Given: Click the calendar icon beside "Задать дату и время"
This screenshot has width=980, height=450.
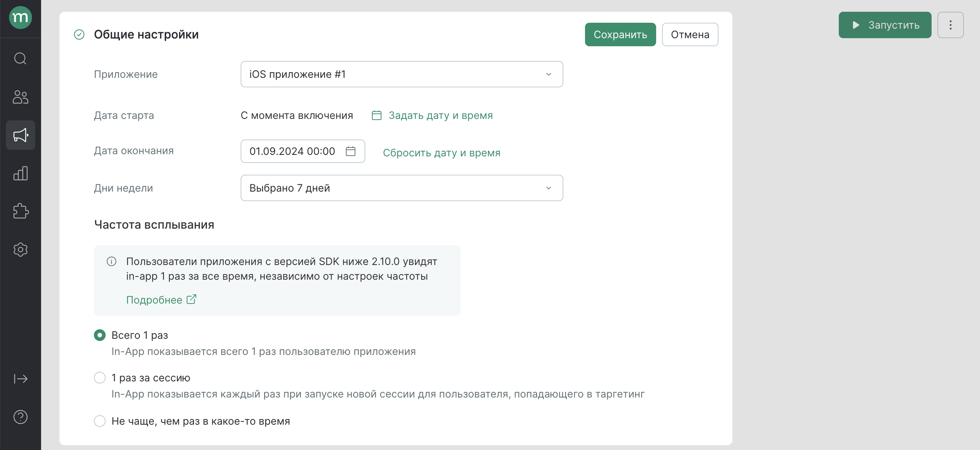Looking at the screenshot, I should pos(377,115).
